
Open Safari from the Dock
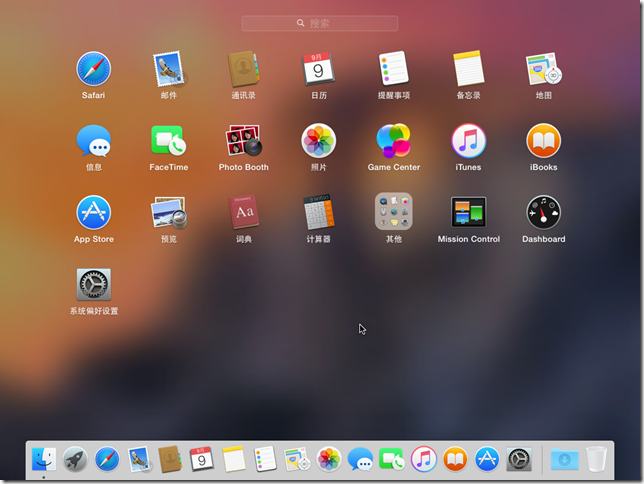107,459
